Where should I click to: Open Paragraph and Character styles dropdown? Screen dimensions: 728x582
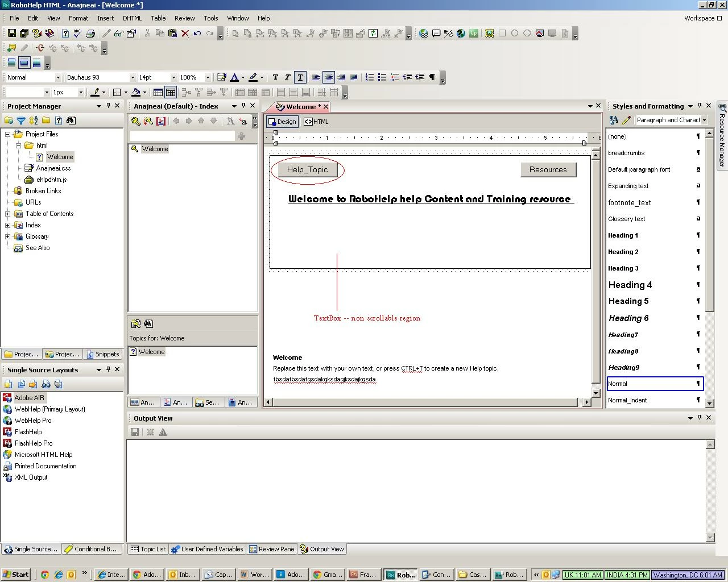(704, 120)
